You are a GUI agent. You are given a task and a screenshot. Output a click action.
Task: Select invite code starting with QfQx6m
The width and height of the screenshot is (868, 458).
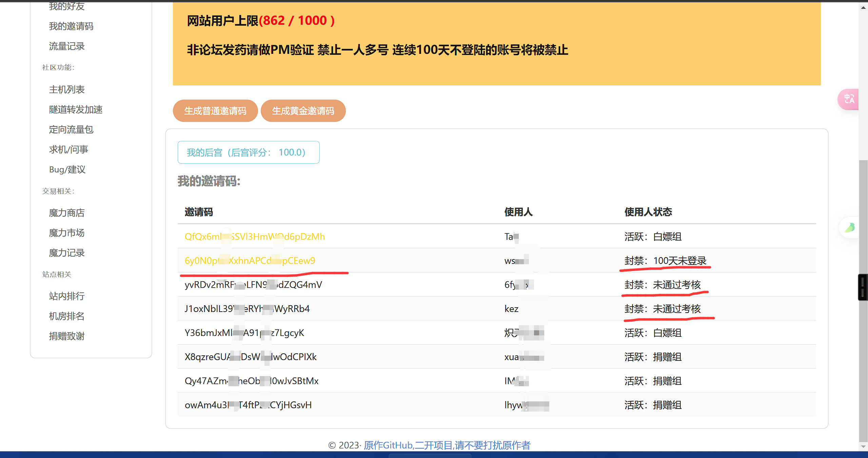click(x=255, y=236)
